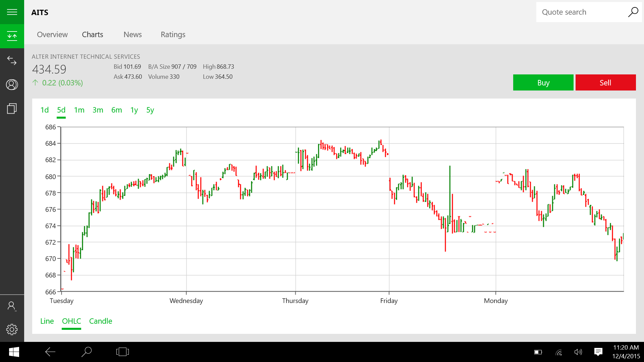The height and width of the screenshot is (362, 644).
Task: Enable the 1d chart range
Action: click(x=45, y=110)
